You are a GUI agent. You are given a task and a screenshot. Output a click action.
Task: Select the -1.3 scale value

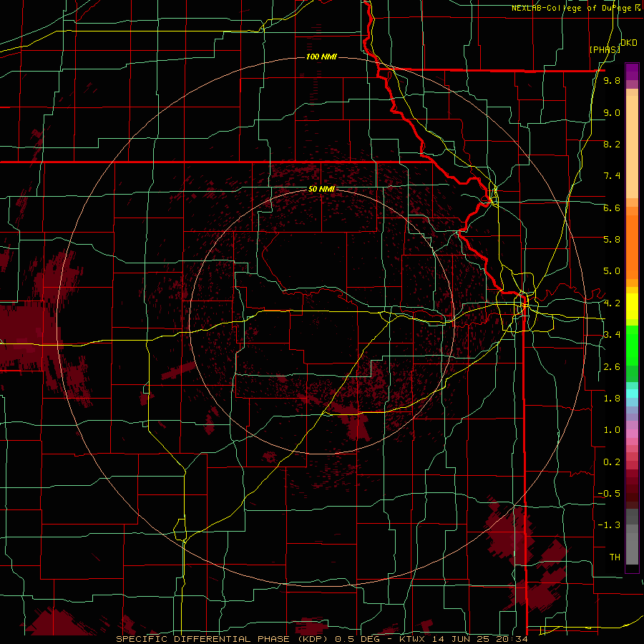[x=609, y=525]
